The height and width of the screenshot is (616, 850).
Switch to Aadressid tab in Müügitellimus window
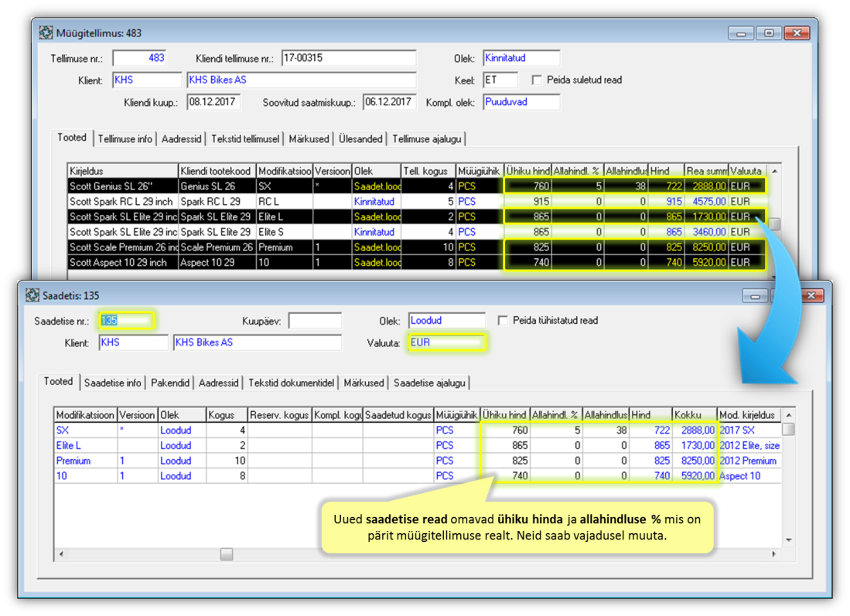(181, 139)
